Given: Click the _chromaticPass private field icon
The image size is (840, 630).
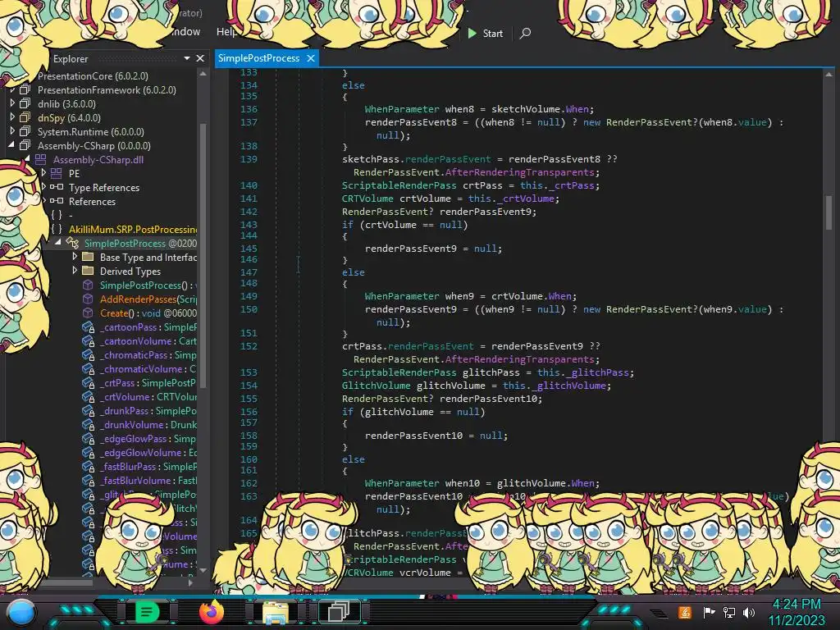Looking at the screenshot, I should tap(89, 354).
